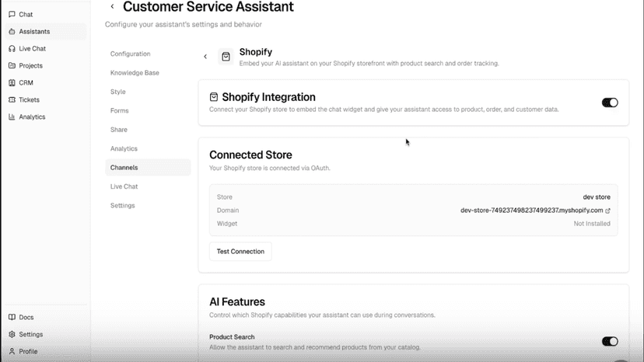Open Analytics in the main left sidebar

click(x=44, y=117)
